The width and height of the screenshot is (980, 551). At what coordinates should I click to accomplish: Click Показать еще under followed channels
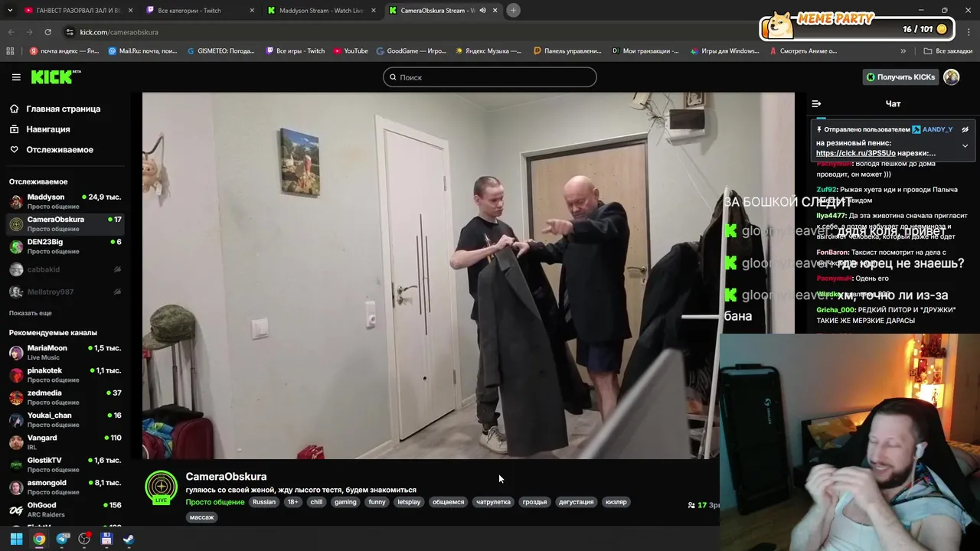(30, 313)
